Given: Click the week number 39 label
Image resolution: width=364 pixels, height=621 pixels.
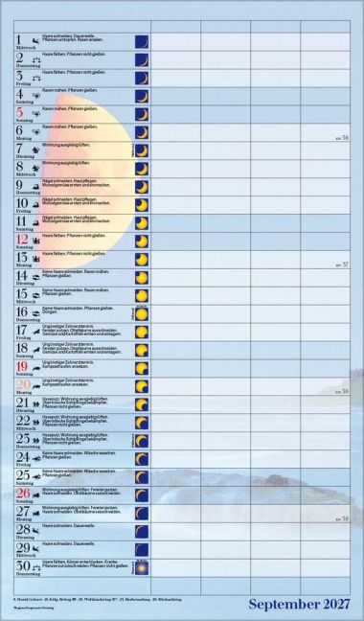Looking at the screenshot, I should pos(342,518).
